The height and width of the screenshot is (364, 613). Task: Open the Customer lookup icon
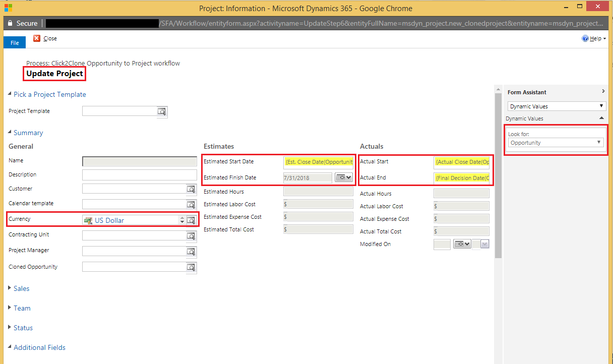(x=191, y=189)
